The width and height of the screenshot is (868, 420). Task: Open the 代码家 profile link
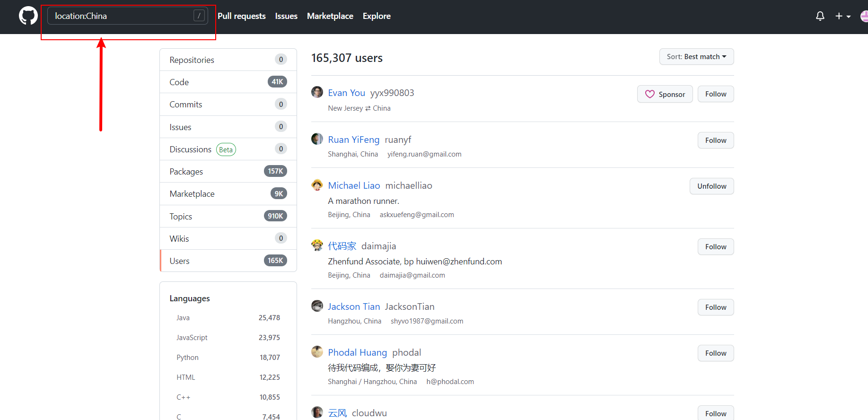[x=342, y=246]
